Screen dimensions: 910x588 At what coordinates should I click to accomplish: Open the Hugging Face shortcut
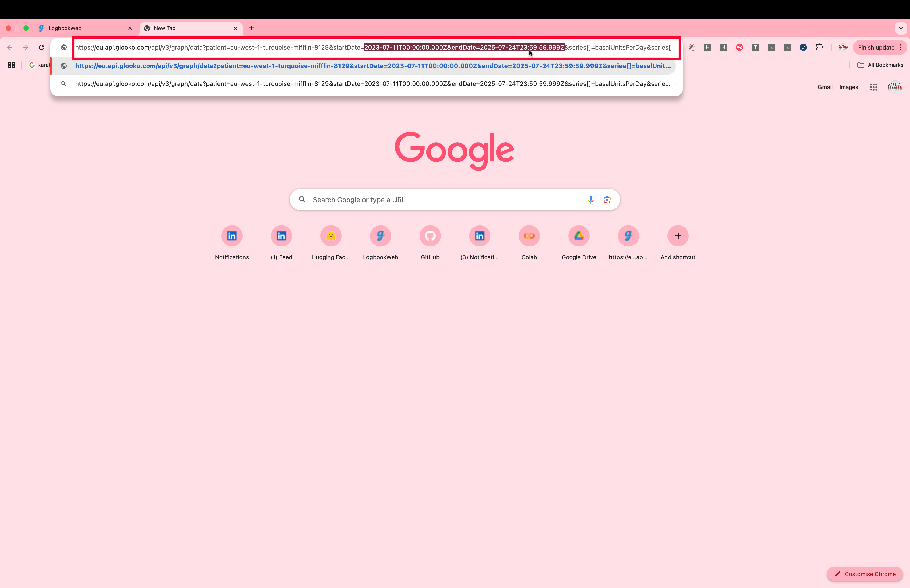(x=330, y=236)
